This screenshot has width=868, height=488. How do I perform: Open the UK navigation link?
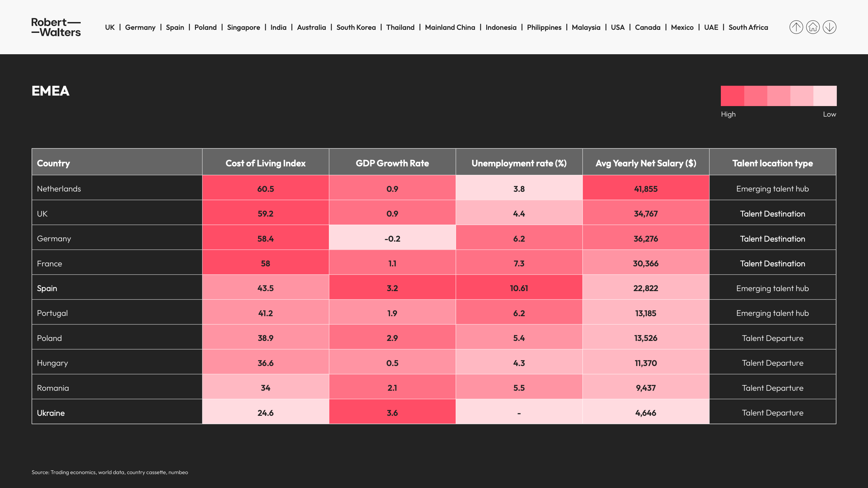click(110, 27)
